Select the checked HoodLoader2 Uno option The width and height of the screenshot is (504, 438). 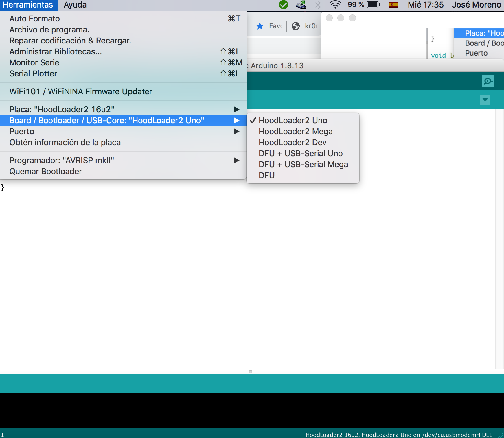[x=303, y=120]
